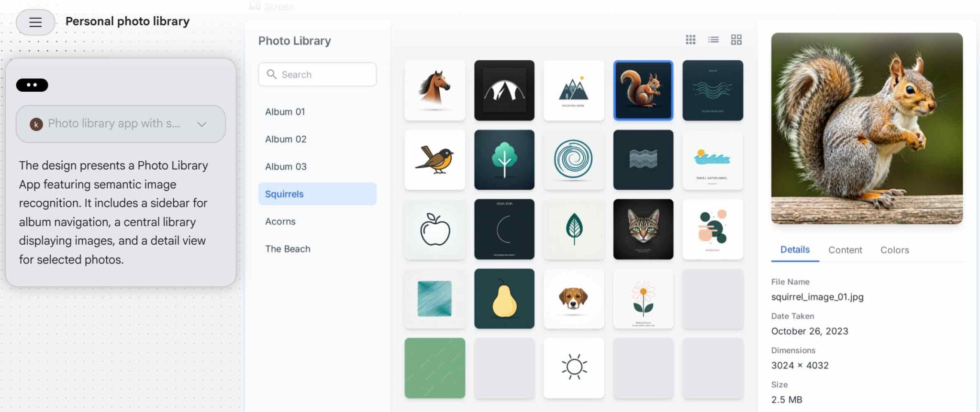Open The Beach album

coord(317,249)
